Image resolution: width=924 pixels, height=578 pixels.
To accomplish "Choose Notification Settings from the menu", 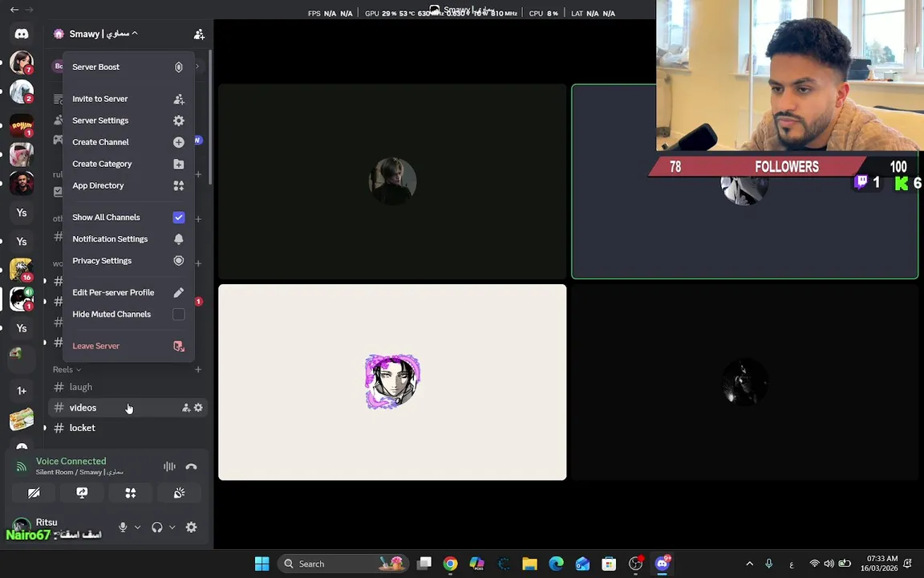I will tap(128, 239).
